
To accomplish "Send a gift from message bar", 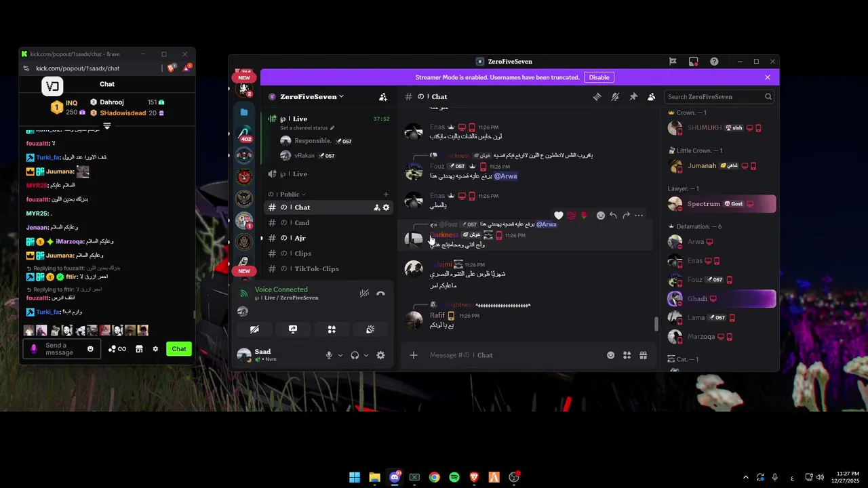I will (643, 355).
